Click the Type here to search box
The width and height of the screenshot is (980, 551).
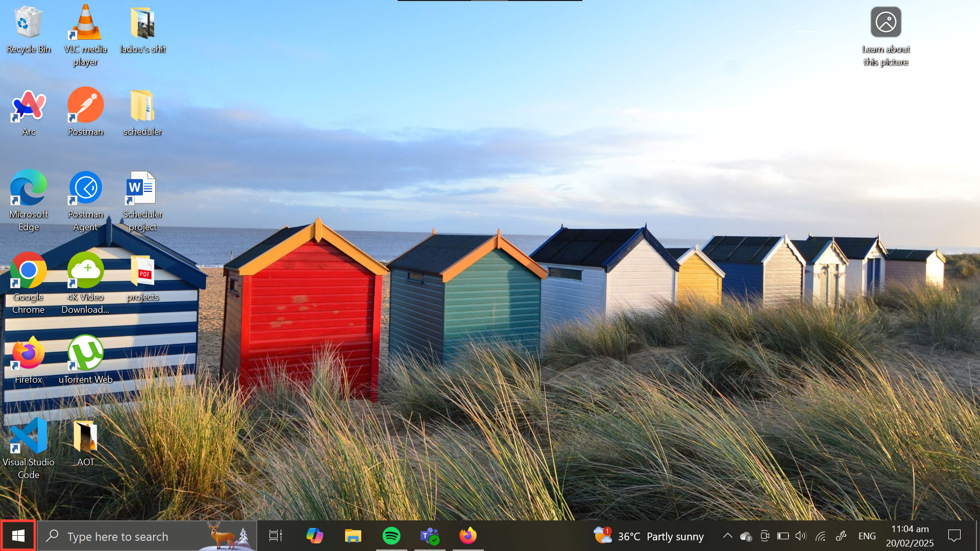click(118, 536)
